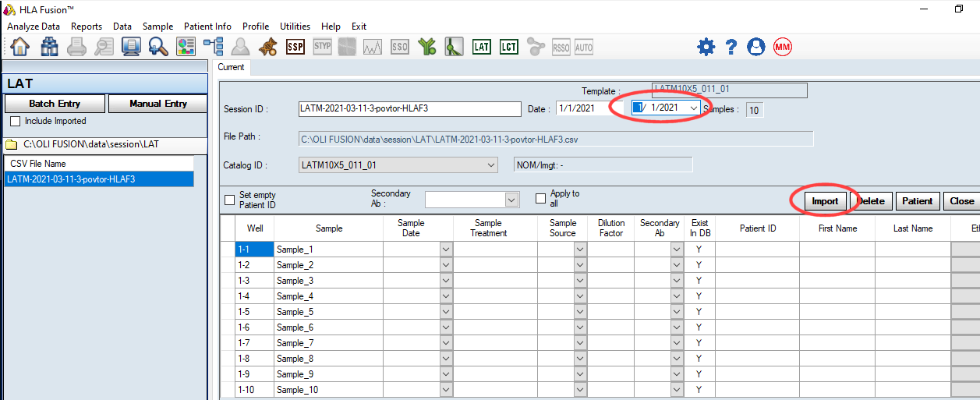This screenshot has width=980, height=400.
Task: Open Sample Date dropdown for Sample_5
Action: click(446, 312)
